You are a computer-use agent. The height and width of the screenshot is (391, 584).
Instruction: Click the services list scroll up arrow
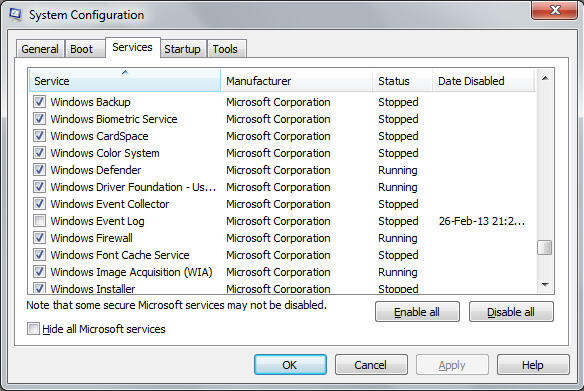pyautogui.click(x=545, y=78)
